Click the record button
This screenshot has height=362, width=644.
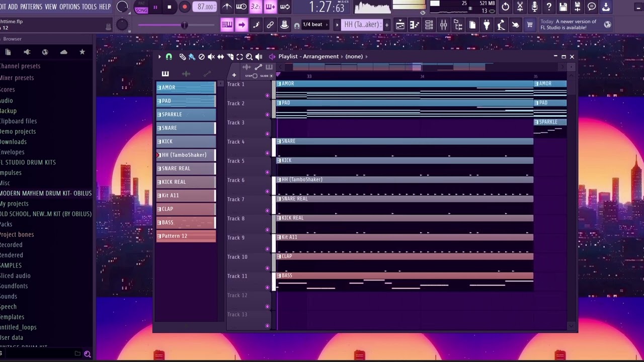(185, 7)
